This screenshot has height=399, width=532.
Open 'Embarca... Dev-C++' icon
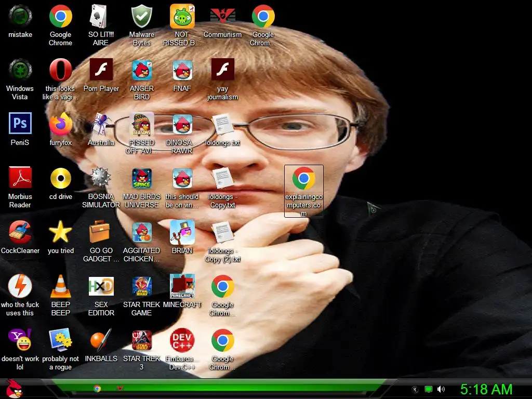(x=182, y=340)
